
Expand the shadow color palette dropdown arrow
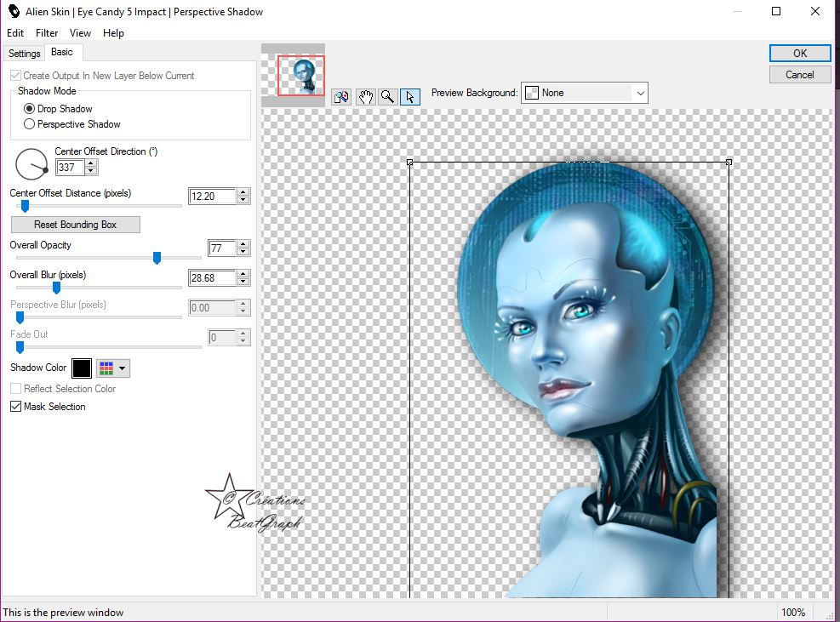(x=123, y=368)
